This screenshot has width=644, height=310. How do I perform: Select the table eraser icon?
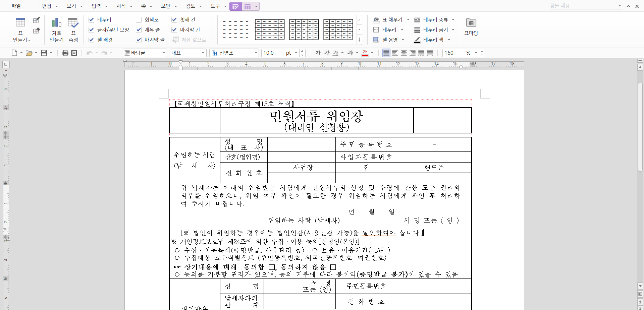click(x=37, y=31)
